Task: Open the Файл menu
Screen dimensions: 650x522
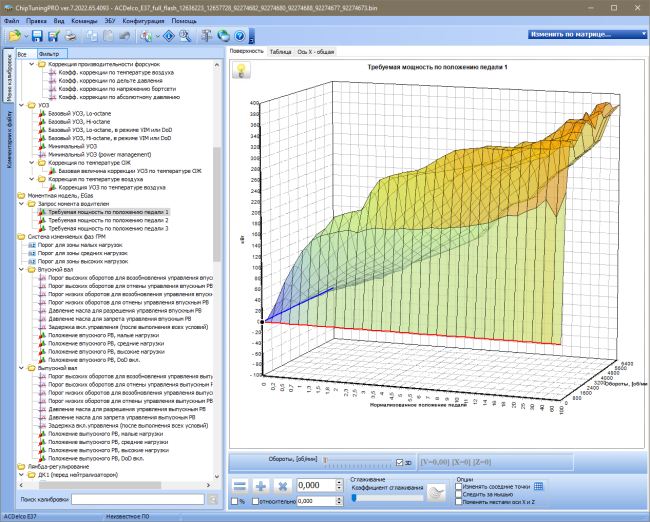Action: coord(12,21)
